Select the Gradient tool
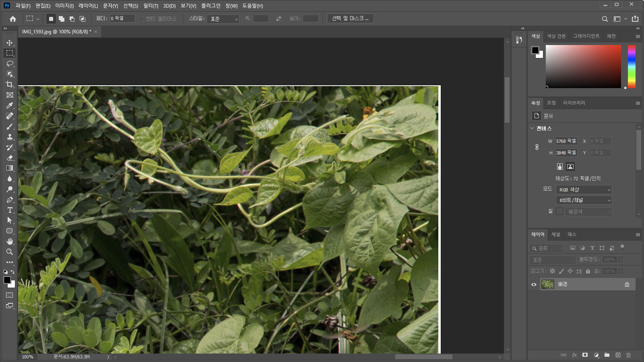644x362 pixels. [x=10, y=168]
